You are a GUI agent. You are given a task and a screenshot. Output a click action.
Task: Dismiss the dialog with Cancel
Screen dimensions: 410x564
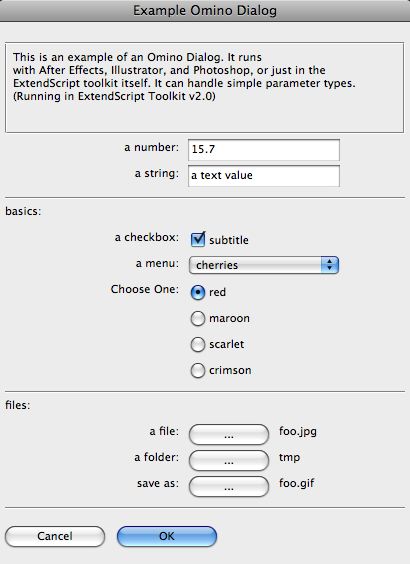(x=55, y=536)
